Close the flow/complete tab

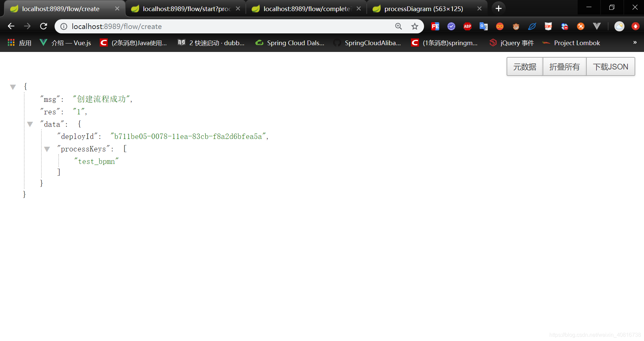[x=359, y=8]
